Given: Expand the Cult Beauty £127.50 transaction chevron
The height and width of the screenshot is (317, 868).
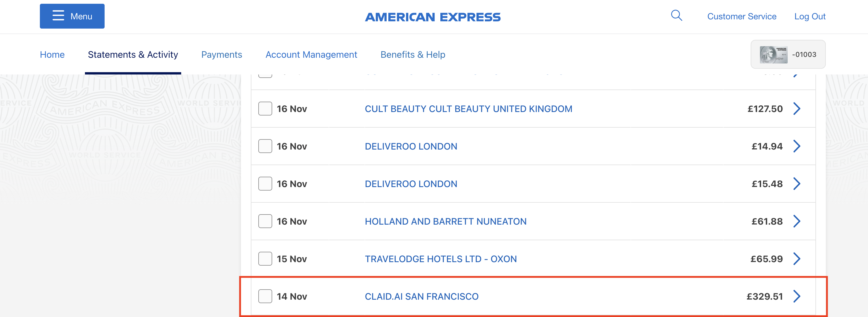Looking at the screenshot, I should tap(797, 109).
